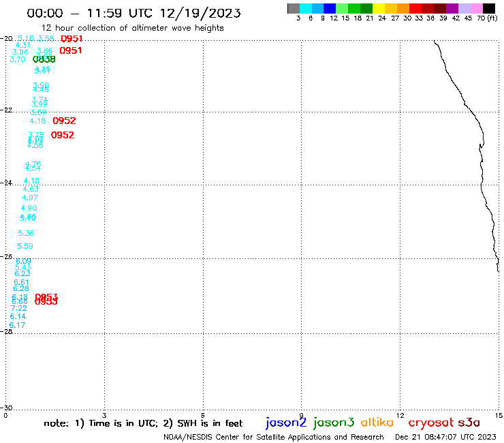Screen dimensions: 504x443
Task: Click the wave height value '4.31'
Action: click(x=23, y=46)
